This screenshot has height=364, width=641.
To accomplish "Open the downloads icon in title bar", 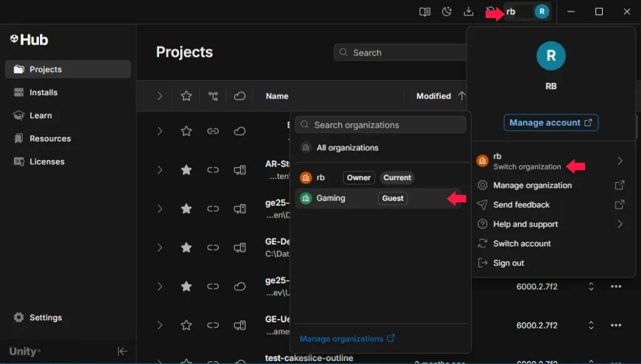I will click(x=468, y=12).
